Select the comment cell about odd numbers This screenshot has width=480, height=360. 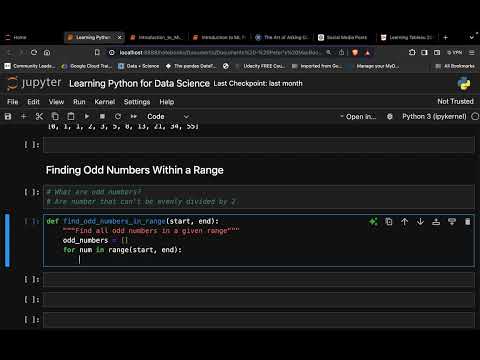(258, 197)
